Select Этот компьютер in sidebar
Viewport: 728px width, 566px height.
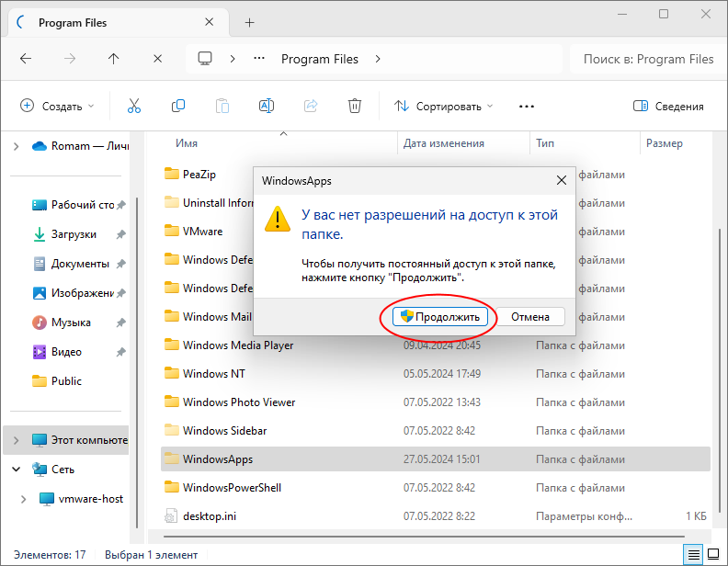coord(80,440)
